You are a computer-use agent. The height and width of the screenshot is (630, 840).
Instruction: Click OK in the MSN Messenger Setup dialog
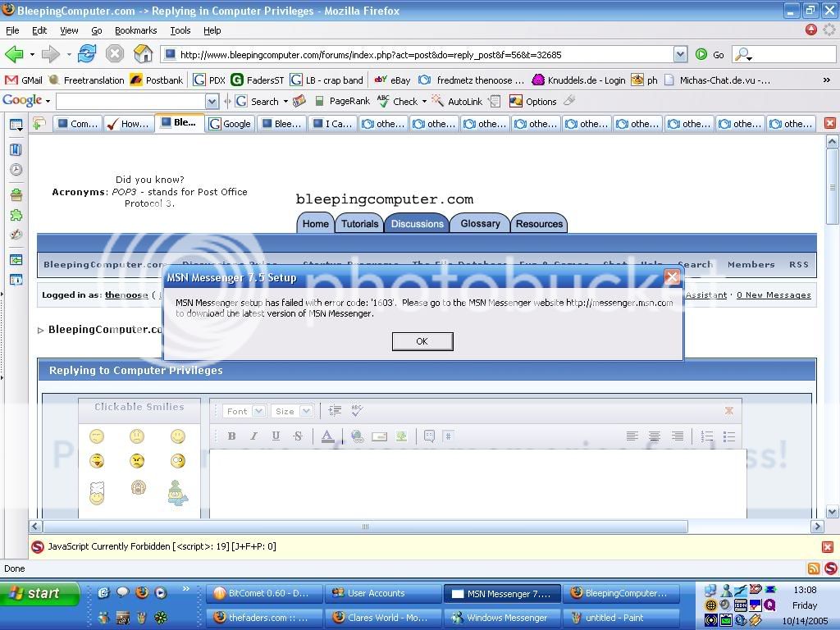click(422, 341)
